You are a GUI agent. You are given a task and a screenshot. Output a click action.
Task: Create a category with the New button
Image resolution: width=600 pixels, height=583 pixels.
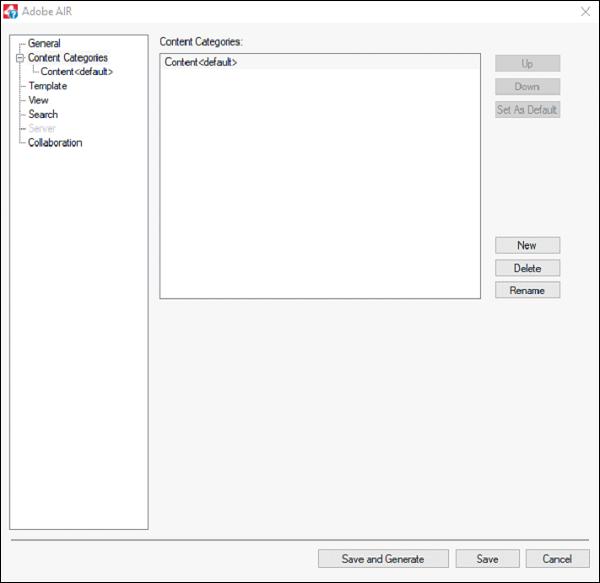(x=527, y=245)
